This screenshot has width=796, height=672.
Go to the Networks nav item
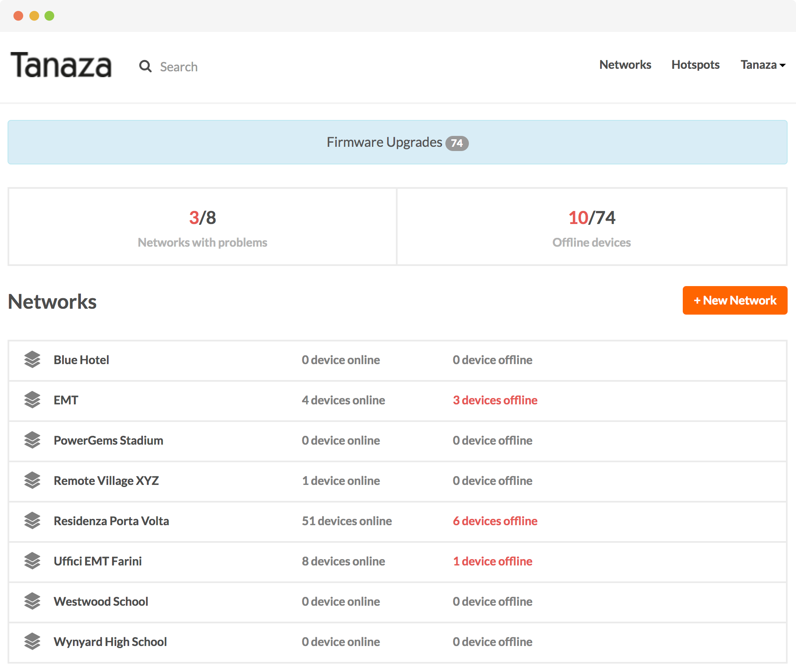625,65
